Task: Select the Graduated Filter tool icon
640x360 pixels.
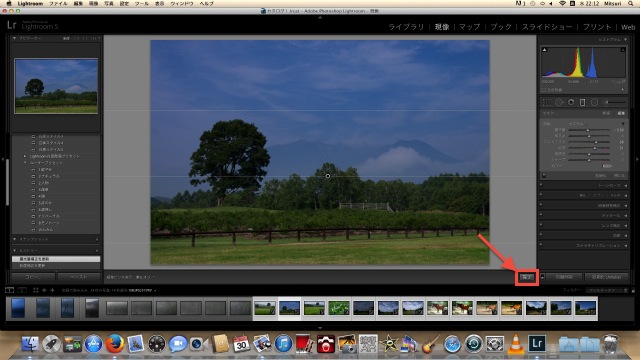Action: (582, 102)
